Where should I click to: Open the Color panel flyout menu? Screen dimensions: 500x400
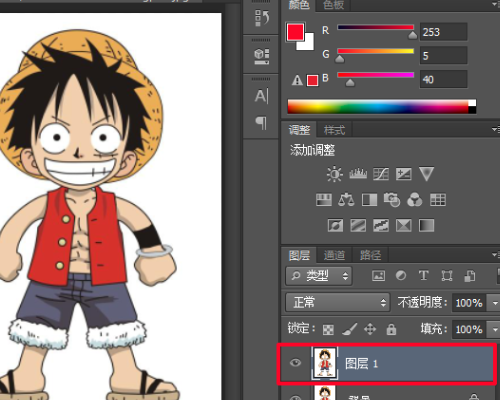point(495,4)
